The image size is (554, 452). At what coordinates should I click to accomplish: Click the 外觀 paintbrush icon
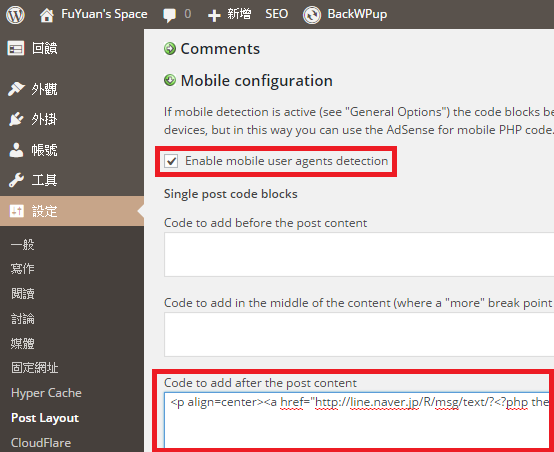[x=16, y=89]
